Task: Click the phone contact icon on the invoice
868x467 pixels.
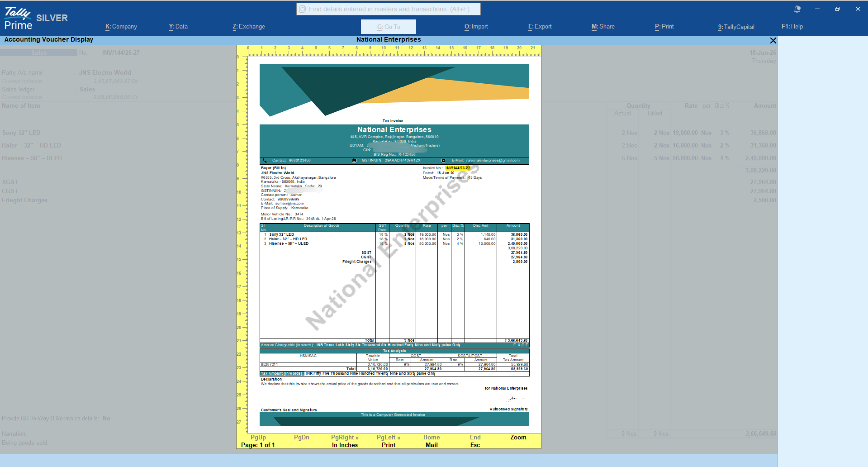Action: coord(265,161)
